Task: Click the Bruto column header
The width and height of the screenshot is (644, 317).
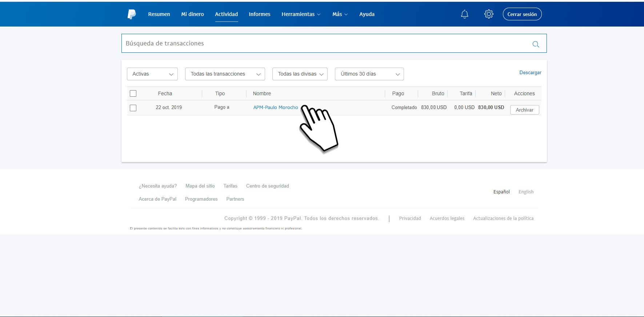Action: pos(438,93)
